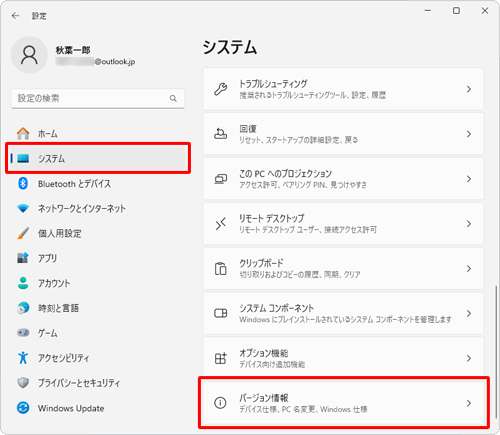Click the search magnifier icon

[x=173, y=98]
